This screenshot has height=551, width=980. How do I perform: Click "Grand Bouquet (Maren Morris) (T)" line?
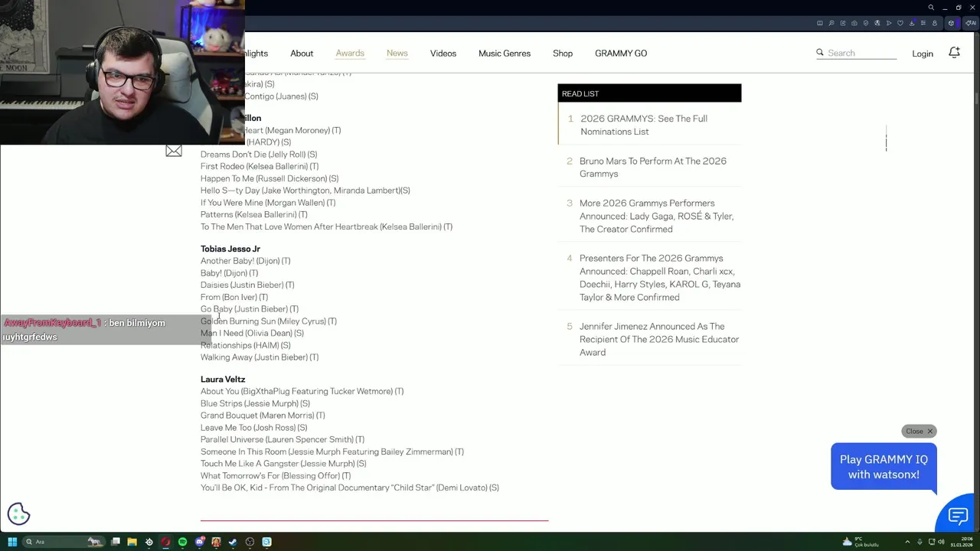coord(263,415)
